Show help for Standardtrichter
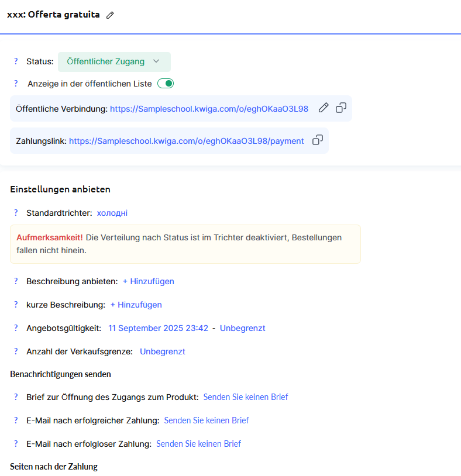Image resolution: width=461 pixels, height=476 pixels. [16, 213]
